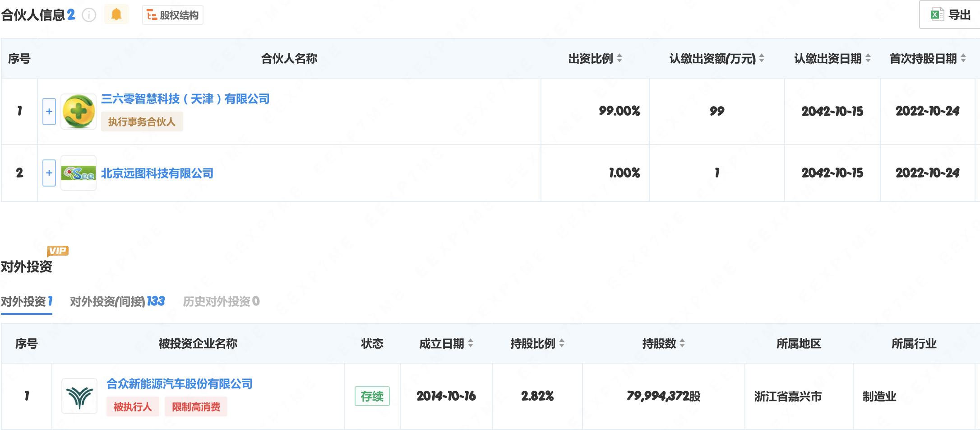
Task: Sort by 认缴出资额(万元) column
Action: tap(762, 58)
